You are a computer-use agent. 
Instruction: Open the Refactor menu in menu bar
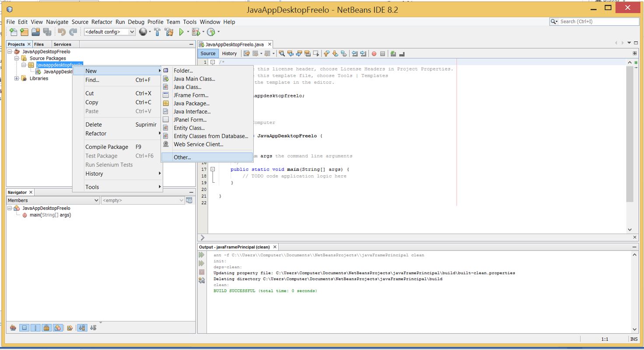[102, 22]
